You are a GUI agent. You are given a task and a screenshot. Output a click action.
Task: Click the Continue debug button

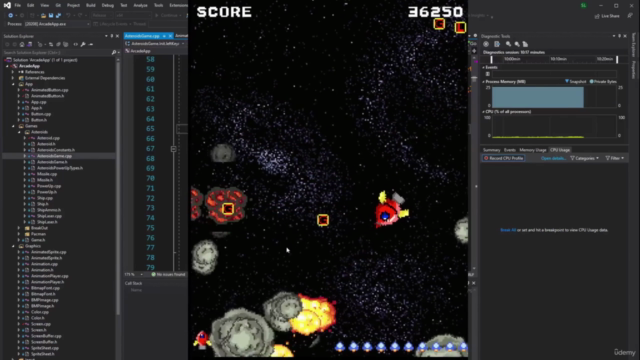167,16
